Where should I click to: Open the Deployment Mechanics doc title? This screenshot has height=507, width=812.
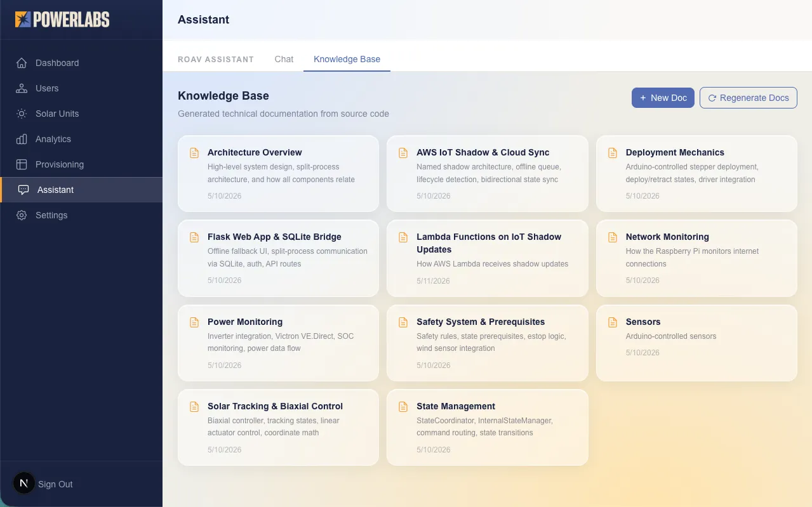(x=675, y=152)
